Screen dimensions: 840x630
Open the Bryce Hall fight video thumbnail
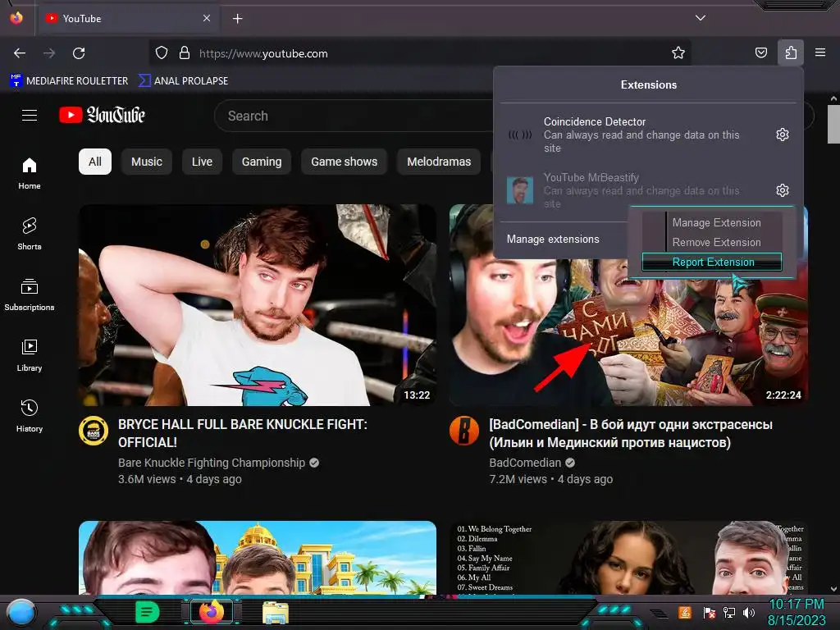point(257,305)
